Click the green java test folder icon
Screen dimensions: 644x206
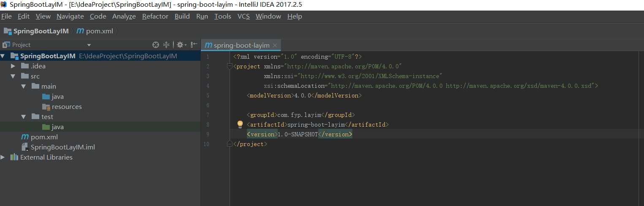46,127
